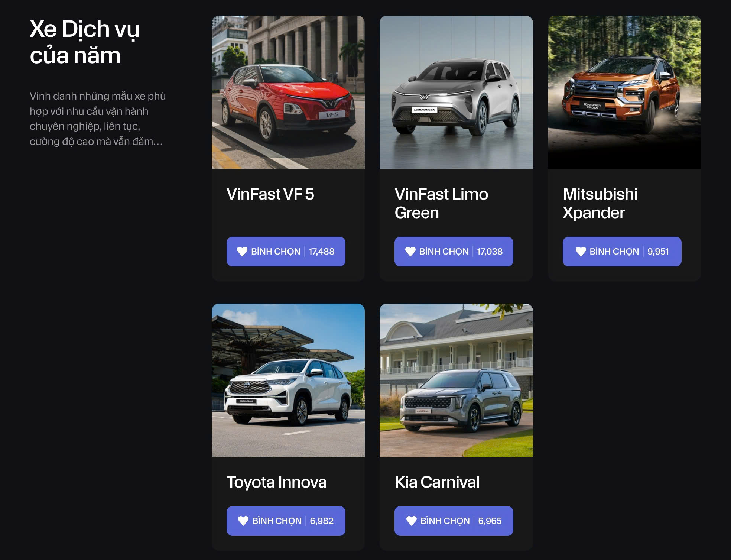Select the VinFast Limo Green title

[442, 204]
